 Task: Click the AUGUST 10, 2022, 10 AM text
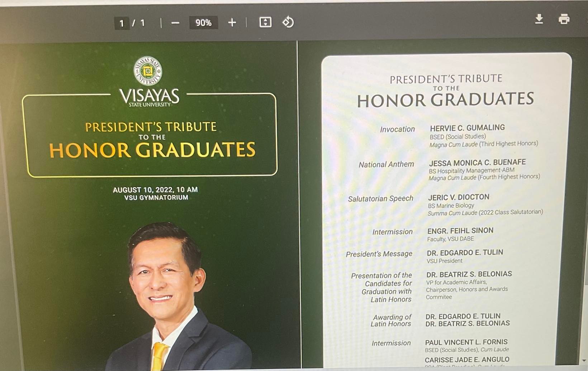[155, 189]
